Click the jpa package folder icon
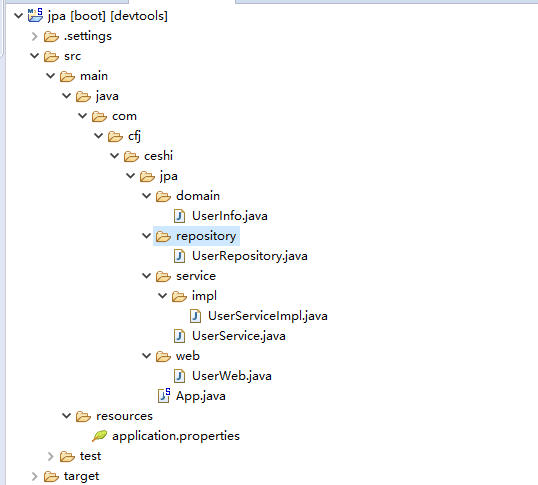Image resolution: width=538 pixels, height=485 pixels. click(148, 176)
